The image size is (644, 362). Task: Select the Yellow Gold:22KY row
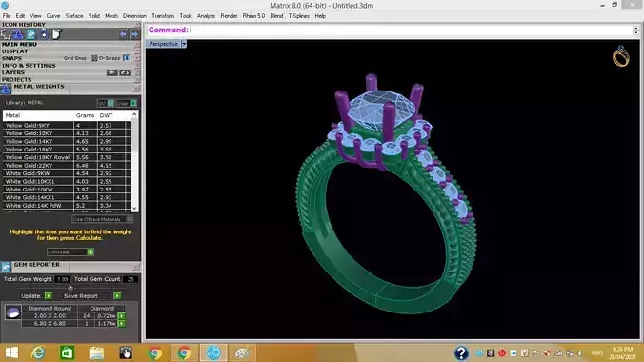coord(67,166)
